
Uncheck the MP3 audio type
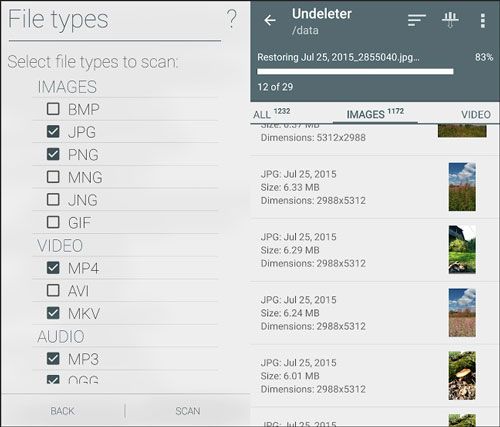(x=53, y=359)
